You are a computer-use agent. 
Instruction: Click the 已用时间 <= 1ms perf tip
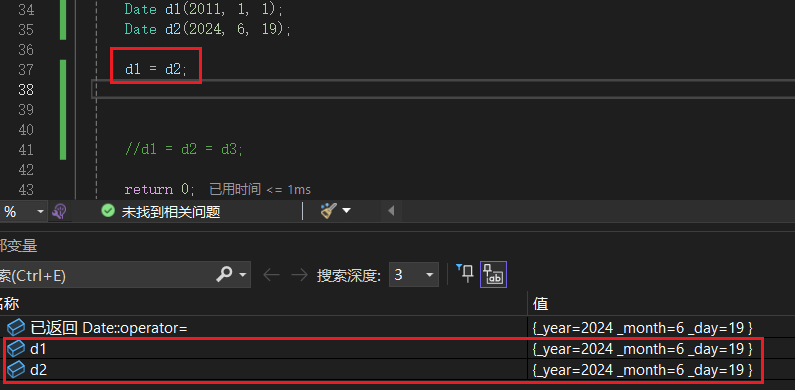pos(260,190)
